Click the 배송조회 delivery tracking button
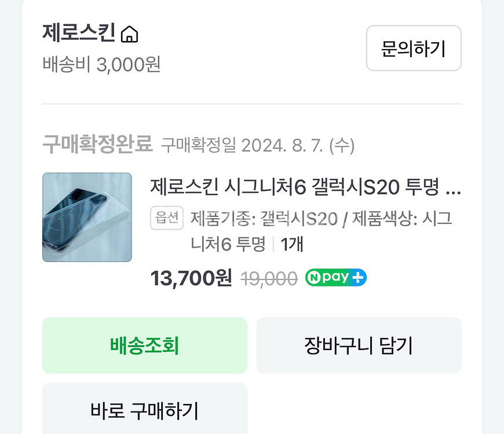The height and width of the screenshot is (434, 504). pos(144,345)
